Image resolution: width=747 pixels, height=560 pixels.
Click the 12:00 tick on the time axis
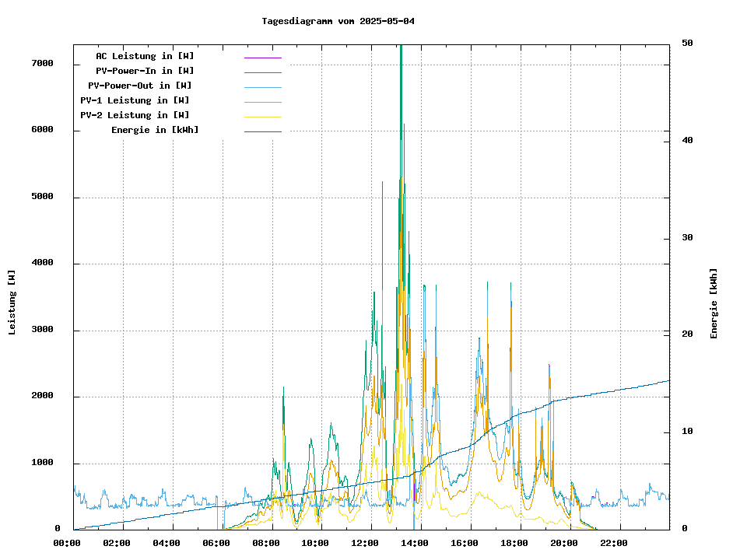365,543
